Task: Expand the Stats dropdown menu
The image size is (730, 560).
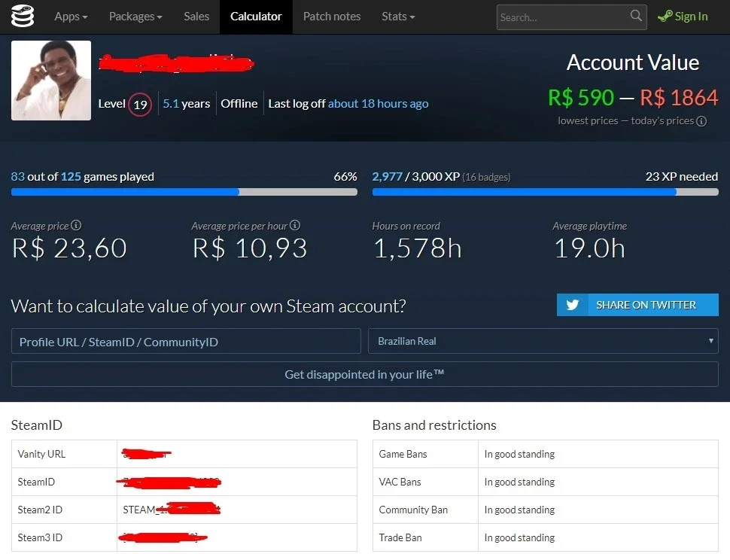Action: point(398,17)
